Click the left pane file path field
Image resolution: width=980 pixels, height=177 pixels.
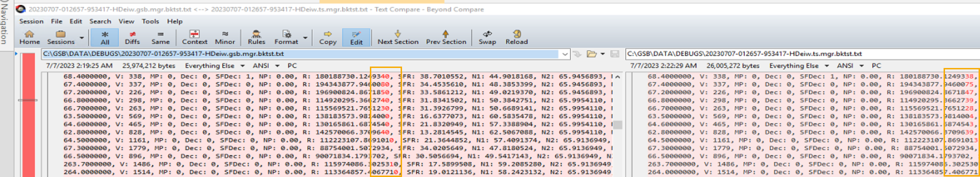(x=300, y=54)
